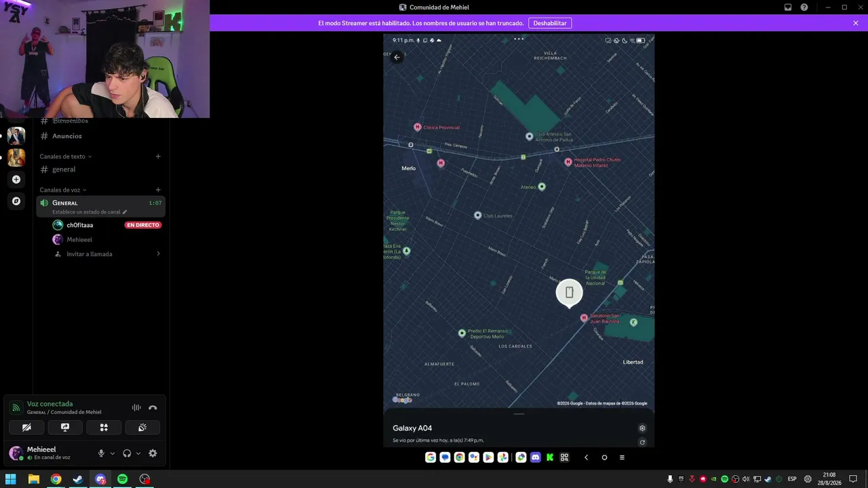Image resolution: width=868 pixels, height=488 pixels.
Task: Toggle screen sharing in voice panel
Action: 65,428
